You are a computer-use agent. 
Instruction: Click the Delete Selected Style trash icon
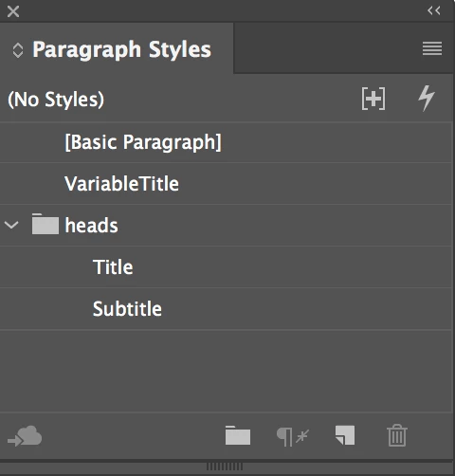click(397, 435)
